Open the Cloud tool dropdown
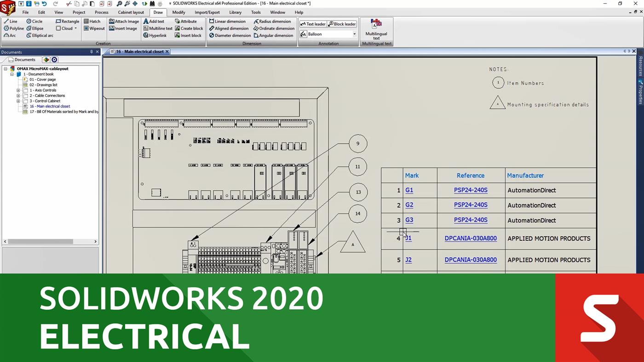Screen dimensions: 644x362 pos(75,28)
